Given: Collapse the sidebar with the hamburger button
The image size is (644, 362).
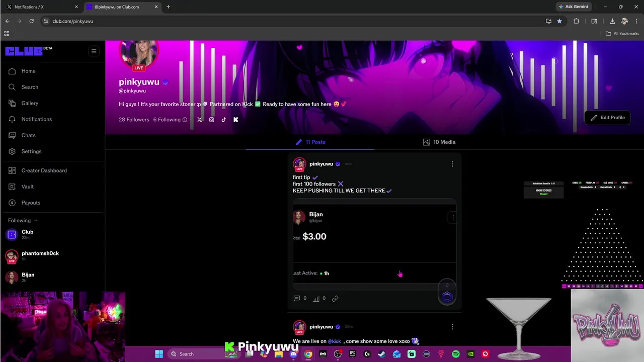Looking at the screenshot, I should click(x=94, y=51).
